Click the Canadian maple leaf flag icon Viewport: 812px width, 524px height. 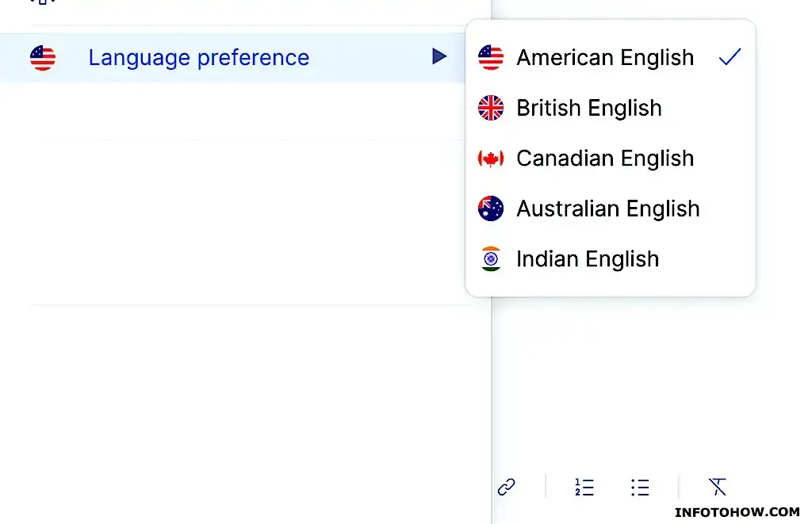pyautogui.click(x=491, y=158)
